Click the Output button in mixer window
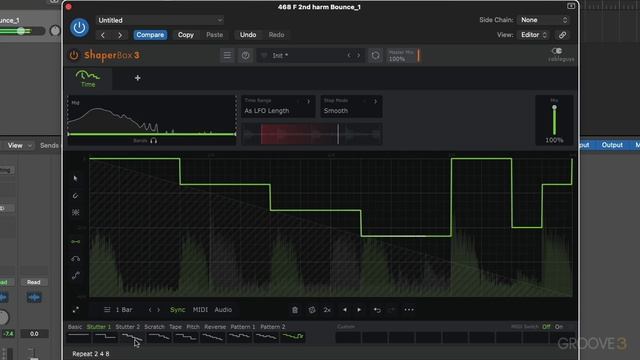This screenshot has width=640, height=360. 612,145
